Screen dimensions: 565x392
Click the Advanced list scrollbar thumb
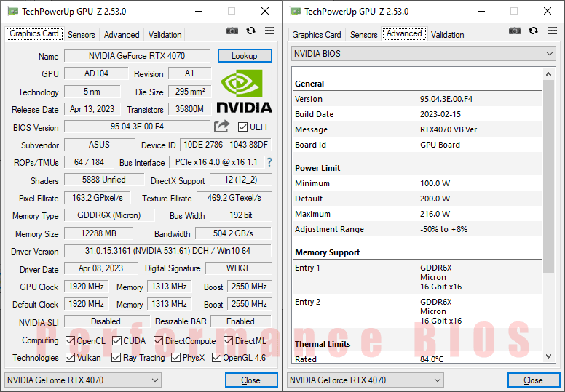548,177
